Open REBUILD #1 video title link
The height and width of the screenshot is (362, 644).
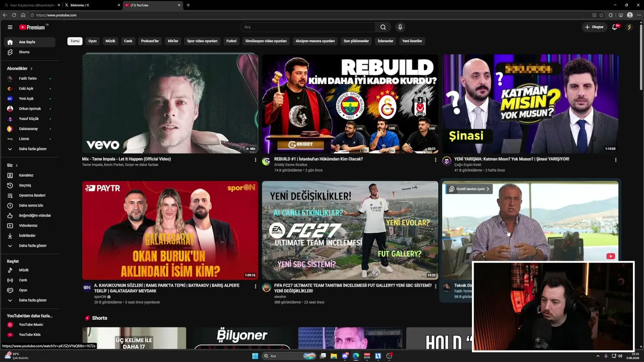click(318, 159)
